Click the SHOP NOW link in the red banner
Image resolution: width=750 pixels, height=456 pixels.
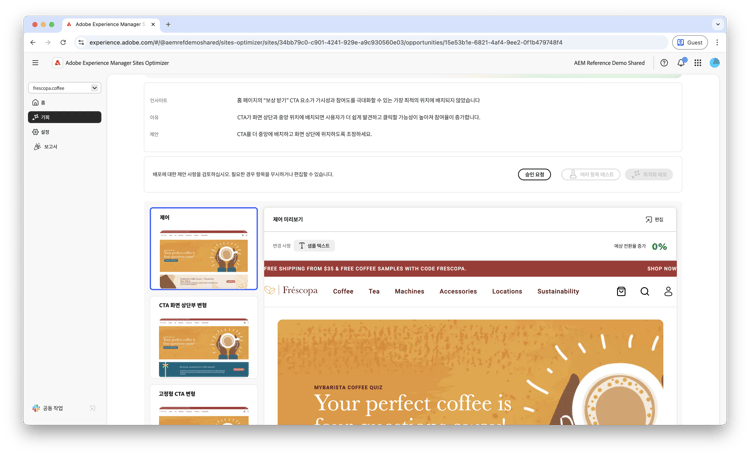pyautogui.click(x=662, y=269)
